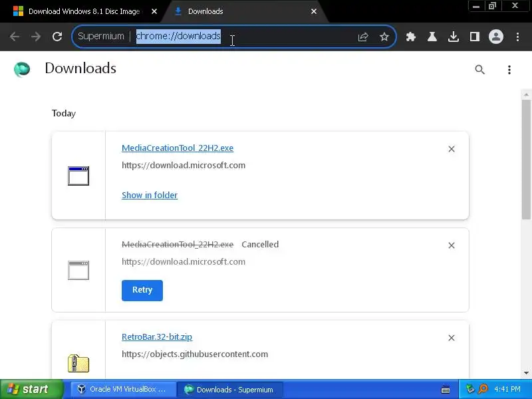Open MediaCreationTool_22H2.exe file link
The height and width of the screenshot is (399, 532).
point(178,148)
